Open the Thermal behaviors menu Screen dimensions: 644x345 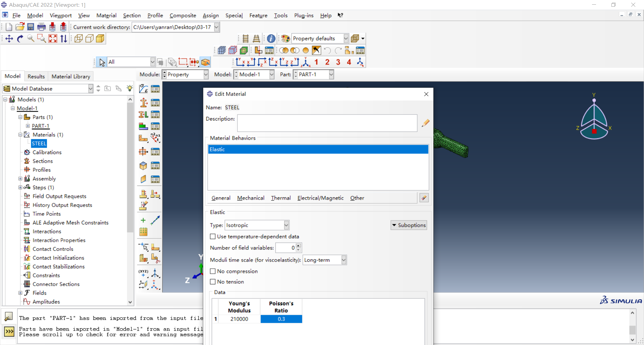tap(281, 198)
